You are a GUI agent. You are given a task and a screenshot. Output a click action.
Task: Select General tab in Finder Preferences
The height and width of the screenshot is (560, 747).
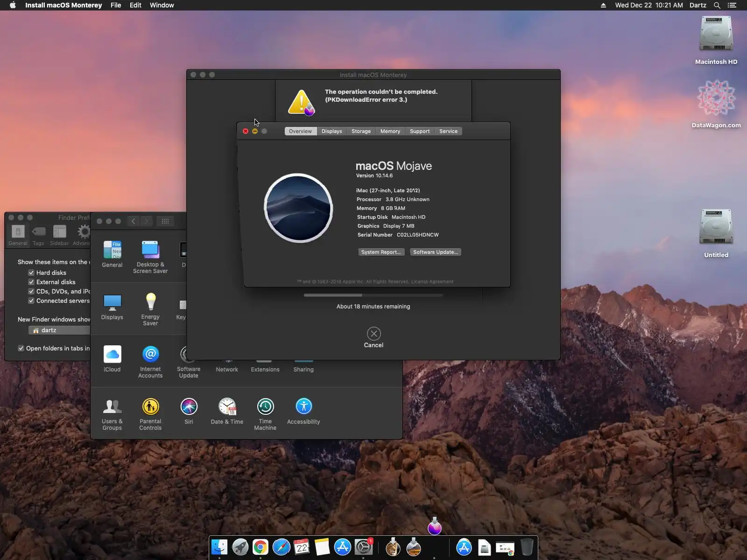(18, 235)
